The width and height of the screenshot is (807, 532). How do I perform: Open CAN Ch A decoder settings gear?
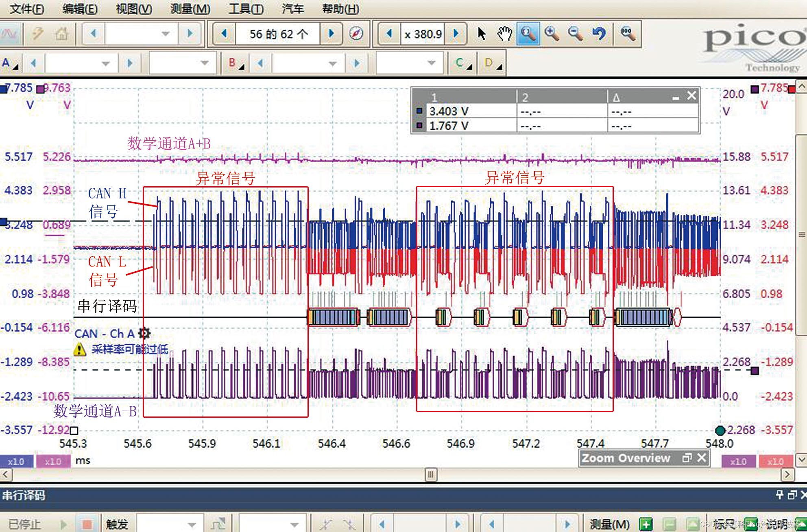[x=144, y=334]
